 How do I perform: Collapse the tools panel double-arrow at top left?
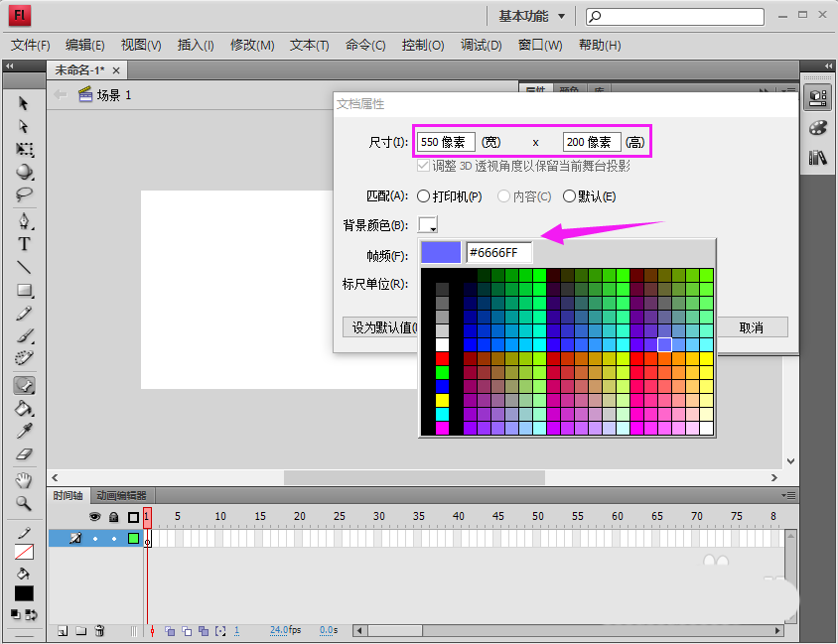coord(10,65)
